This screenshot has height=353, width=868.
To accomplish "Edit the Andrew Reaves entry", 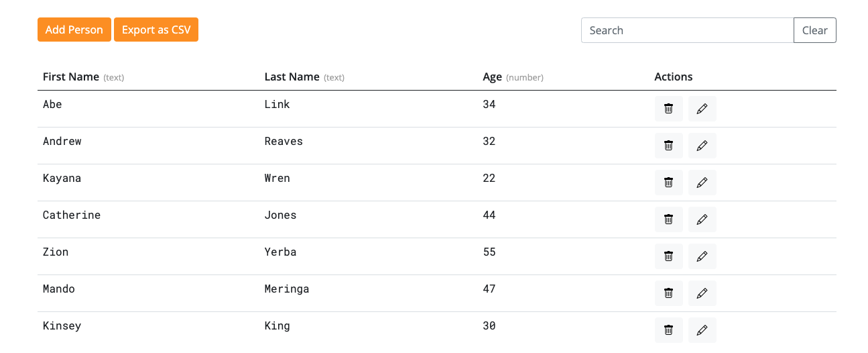I will tap(702, 146).
